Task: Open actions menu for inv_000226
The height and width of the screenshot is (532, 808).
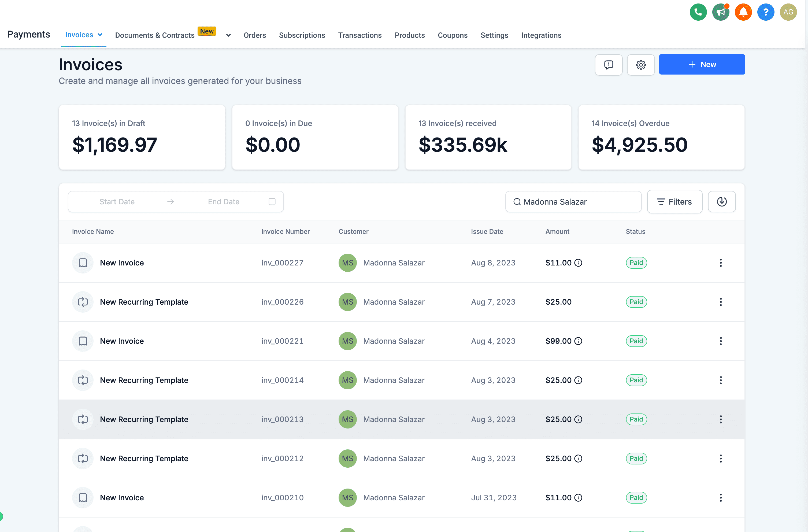Action: click(x=721, y=302)
